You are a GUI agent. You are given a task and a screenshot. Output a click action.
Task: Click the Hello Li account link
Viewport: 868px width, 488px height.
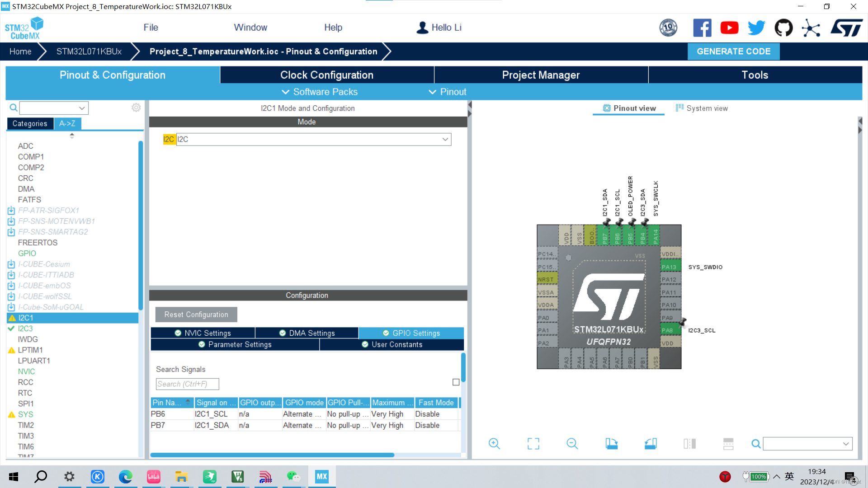point(439,28)
